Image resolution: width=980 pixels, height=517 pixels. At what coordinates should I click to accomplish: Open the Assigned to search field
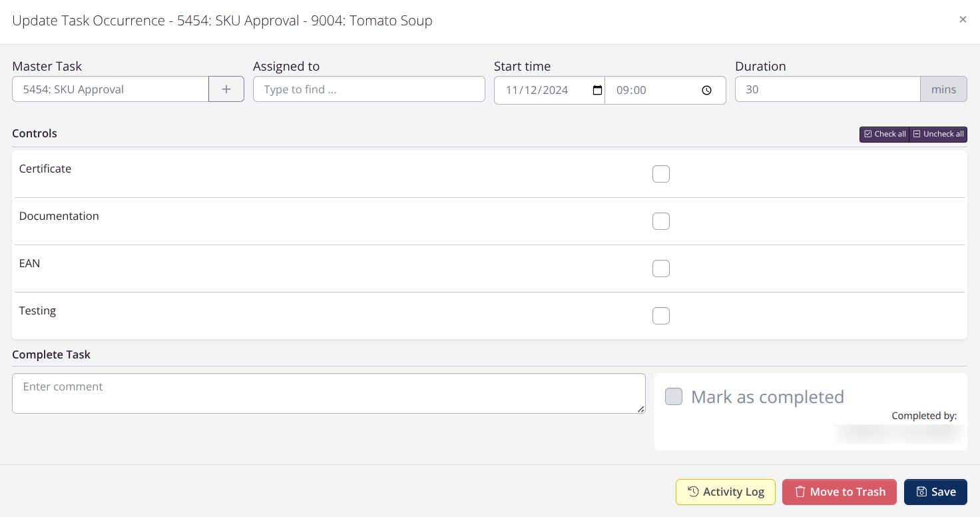pyautogui.click(x=369, y=89)
